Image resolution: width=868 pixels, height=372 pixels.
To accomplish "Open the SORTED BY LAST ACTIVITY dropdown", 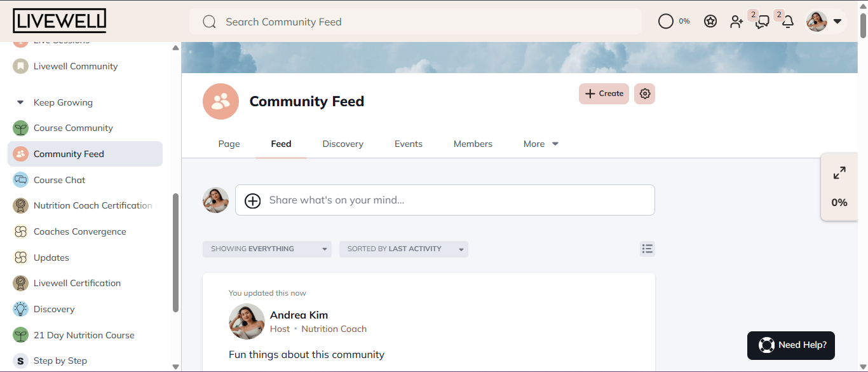I will pyautogui.click(x=403, y=249).
